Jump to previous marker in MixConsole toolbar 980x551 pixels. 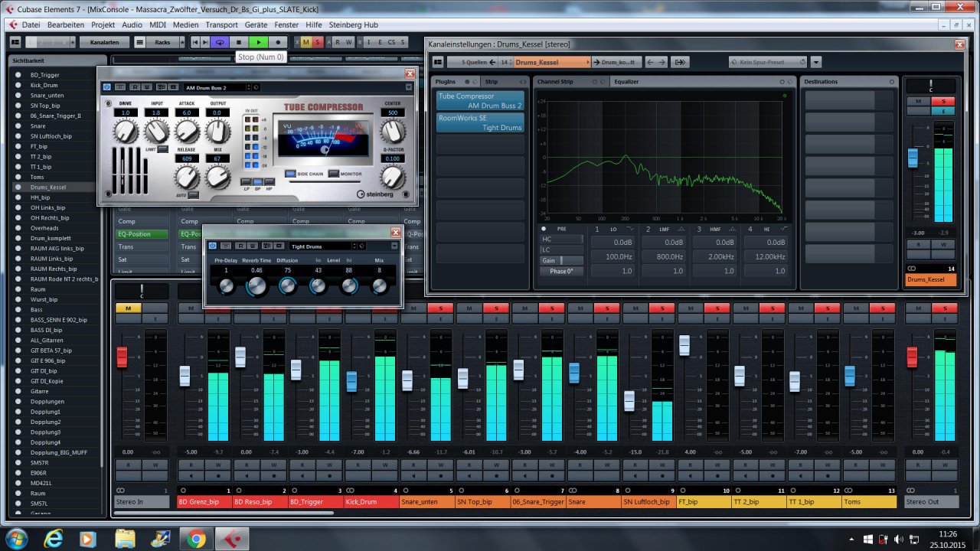195,42
